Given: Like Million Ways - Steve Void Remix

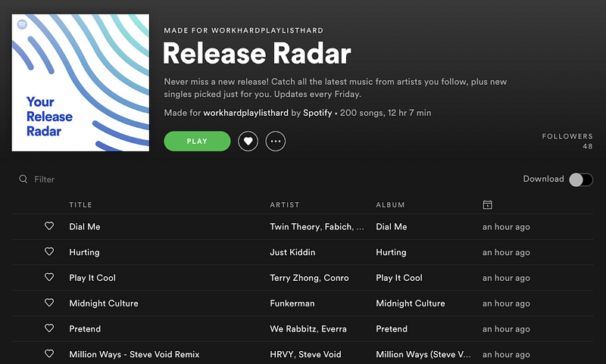Looking at the screenshot, I should [x=49, y=353].
